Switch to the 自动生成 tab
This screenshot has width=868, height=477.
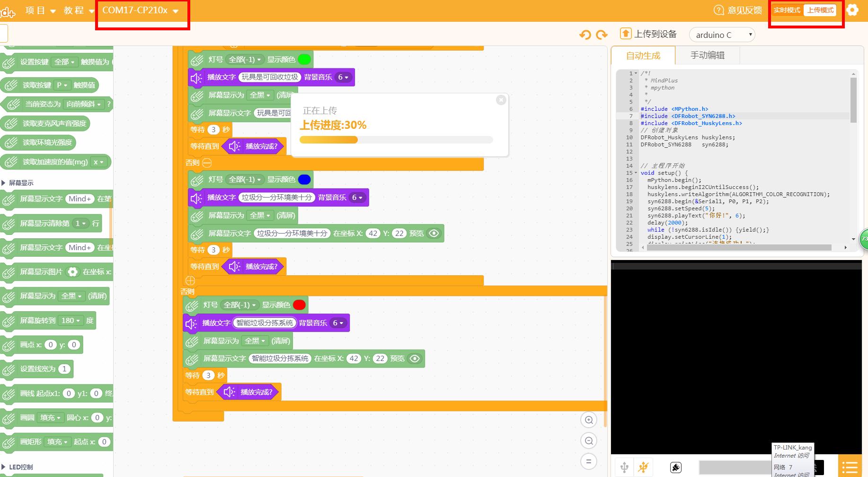(x=643, y=55)
